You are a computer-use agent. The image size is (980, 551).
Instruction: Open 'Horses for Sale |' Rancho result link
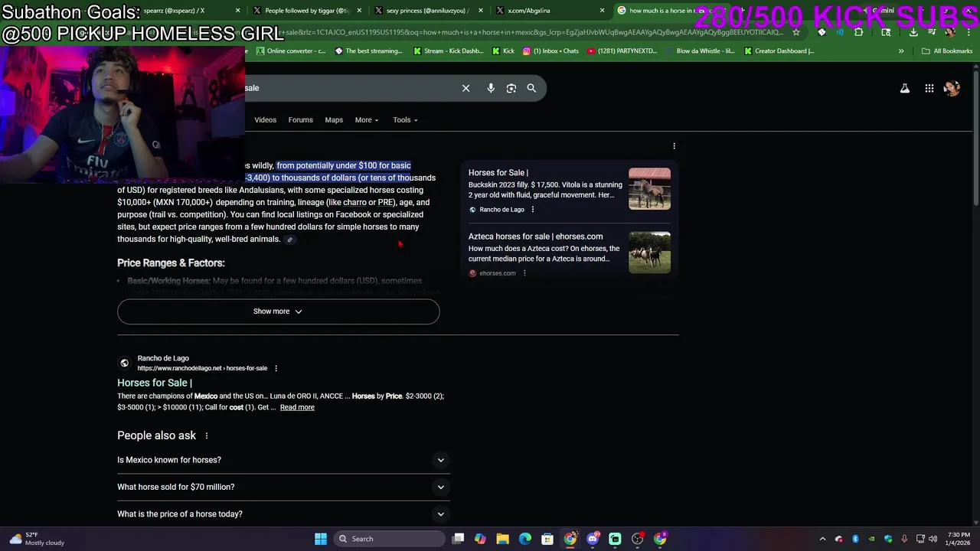click(x=155, y=383)
